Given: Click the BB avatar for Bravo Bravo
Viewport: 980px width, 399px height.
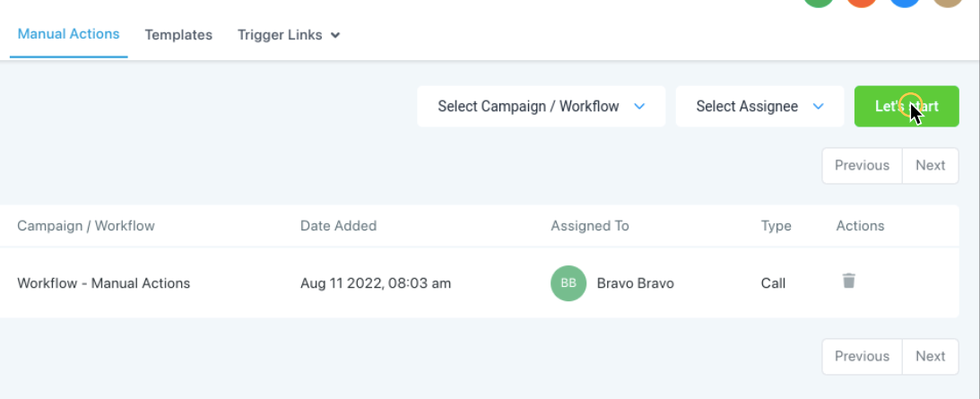Looking at the screenshot, I should [x=568, y=283].
